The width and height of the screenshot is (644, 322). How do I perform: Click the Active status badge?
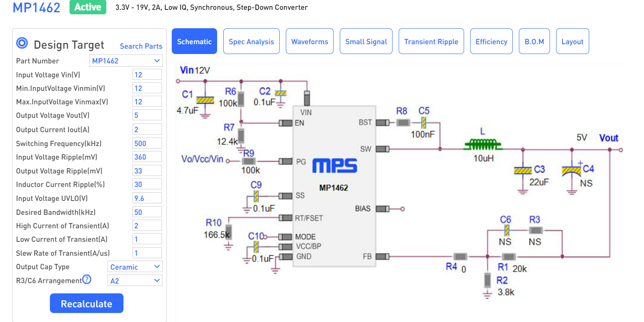pyautogui.click(x=88, y=7)
